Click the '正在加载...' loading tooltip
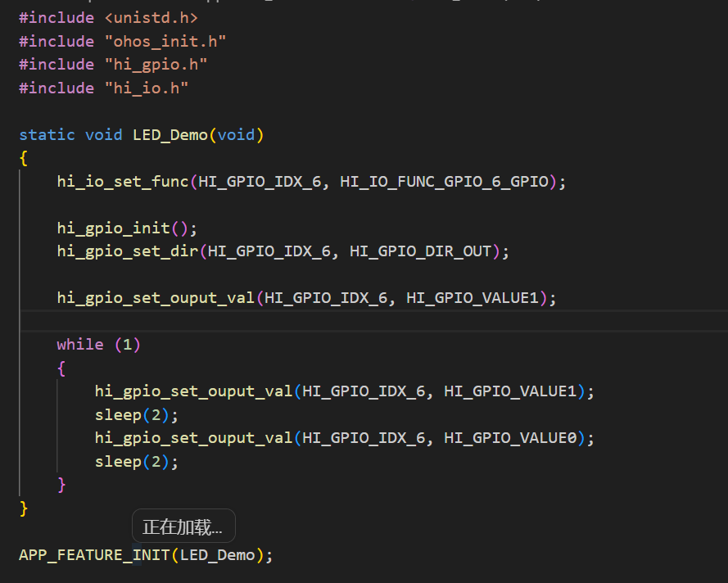Viewport: 728px width, 583px height. pos(183,526)
